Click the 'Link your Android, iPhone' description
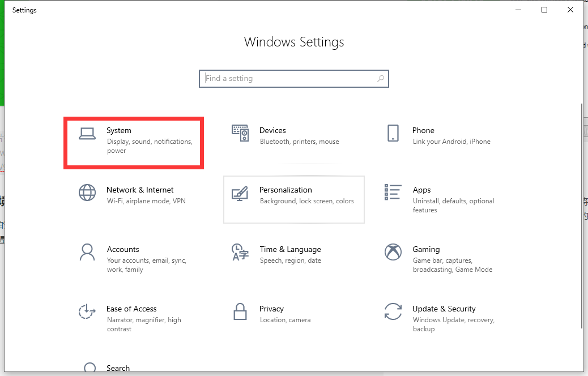This screenshot has height=376, width=588. [451, 142]
